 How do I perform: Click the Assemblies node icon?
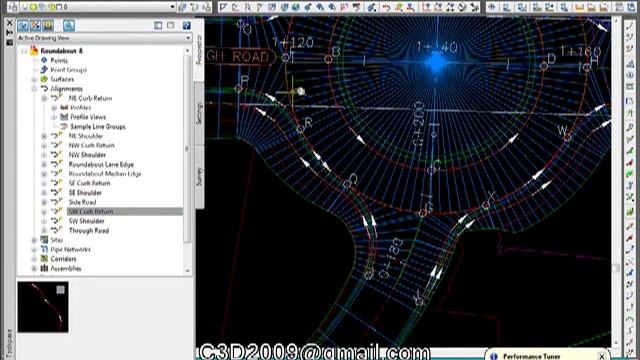click(44, 268)
